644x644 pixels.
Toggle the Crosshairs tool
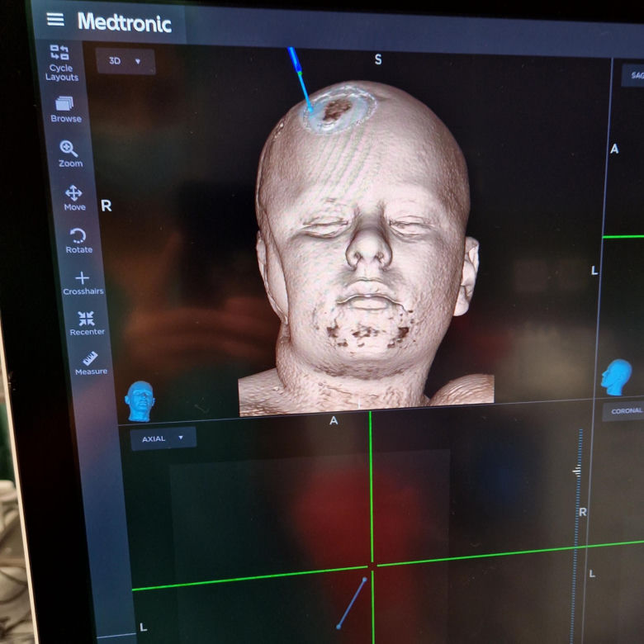pos(83,283)
